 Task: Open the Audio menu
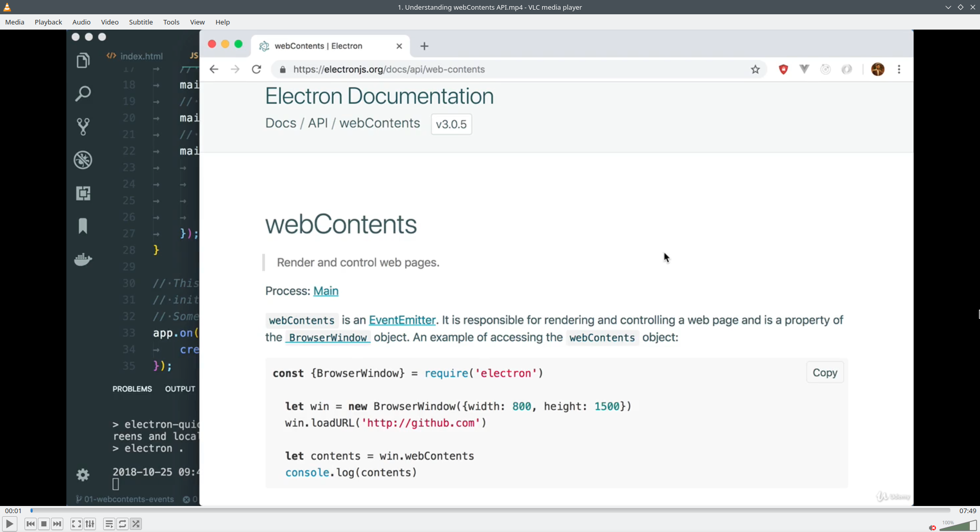tap(82, 22)
